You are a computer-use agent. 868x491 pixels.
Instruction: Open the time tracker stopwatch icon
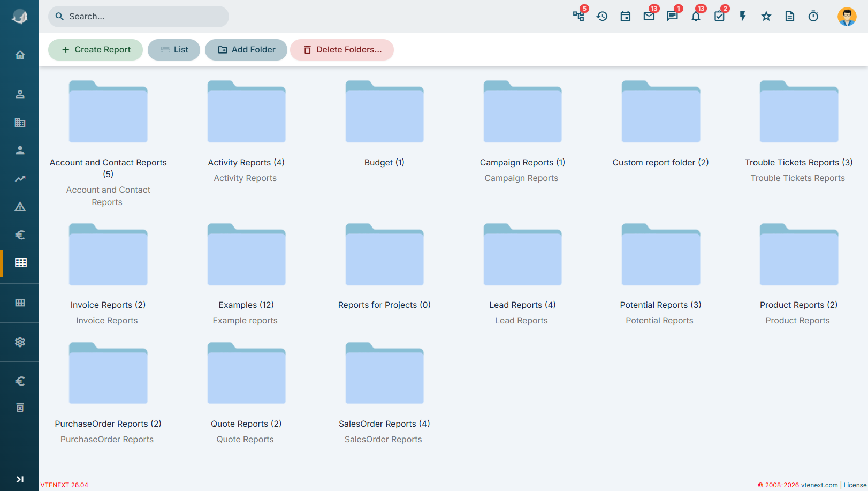(x=813, y=16)
